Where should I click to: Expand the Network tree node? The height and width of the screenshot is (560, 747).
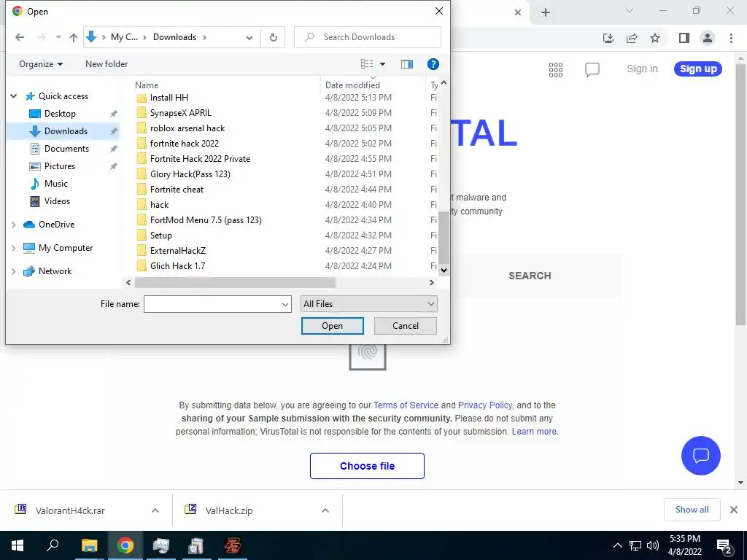coord(14,271)
